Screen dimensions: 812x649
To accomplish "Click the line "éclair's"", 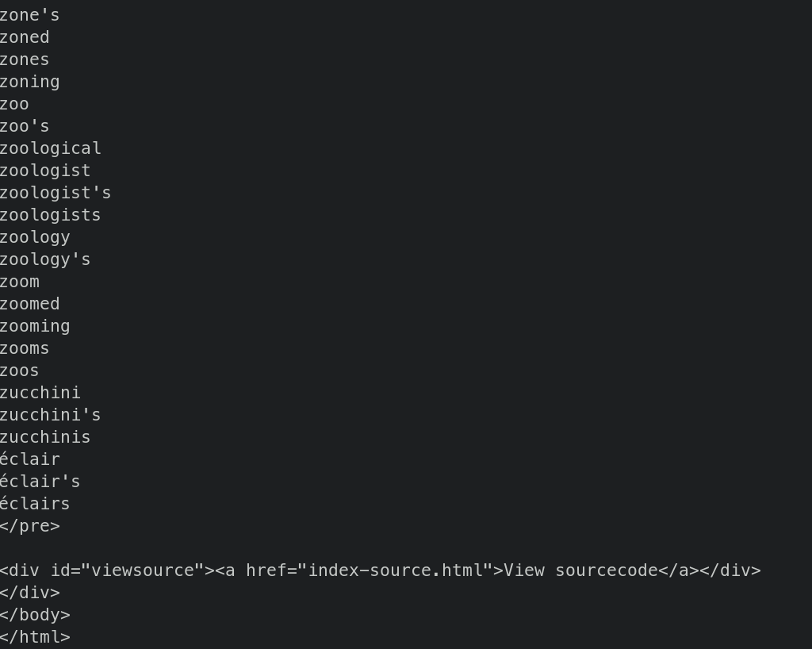I will click(40, 482).
